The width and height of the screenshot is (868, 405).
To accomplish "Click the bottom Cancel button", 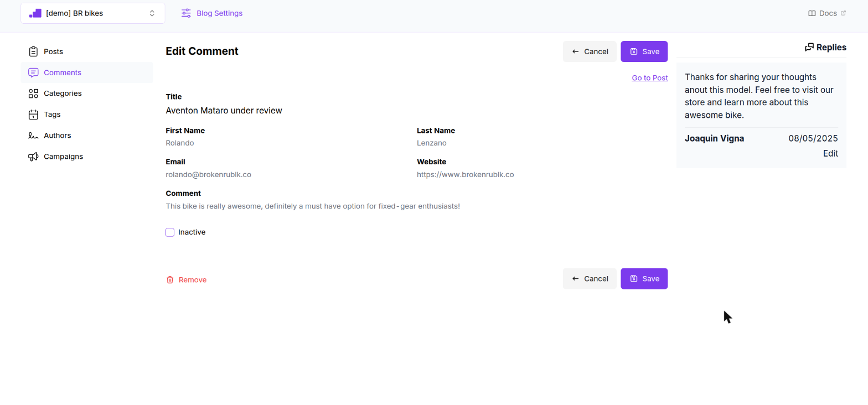I will [x=590, y=279].
